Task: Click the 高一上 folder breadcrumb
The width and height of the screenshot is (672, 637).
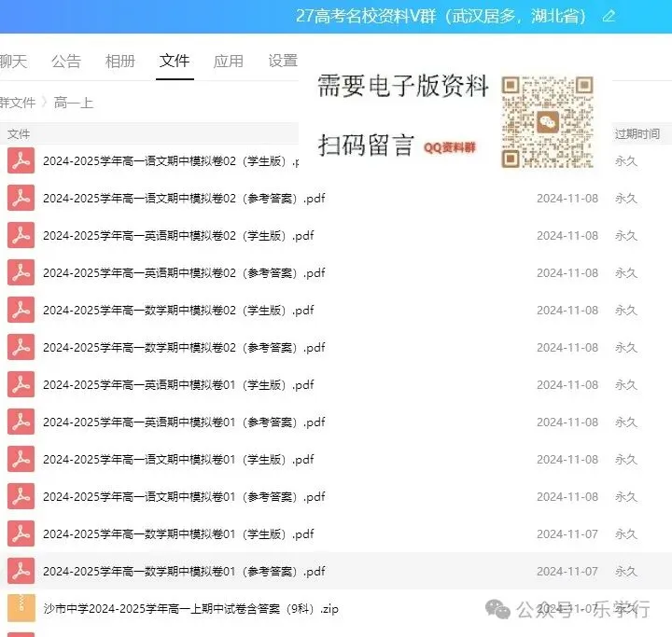Action: (74, 103)
